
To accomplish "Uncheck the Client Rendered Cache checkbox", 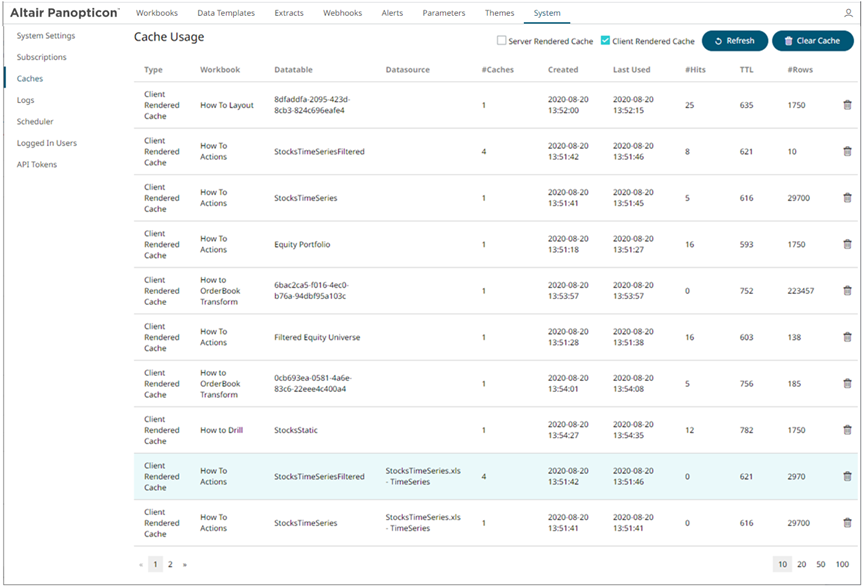I will (x=606, y=41).
